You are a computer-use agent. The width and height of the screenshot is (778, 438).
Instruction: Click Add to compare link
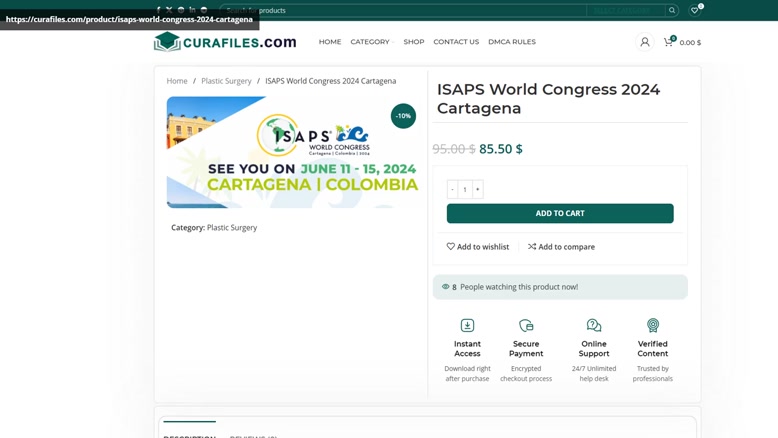pos(561,247)
